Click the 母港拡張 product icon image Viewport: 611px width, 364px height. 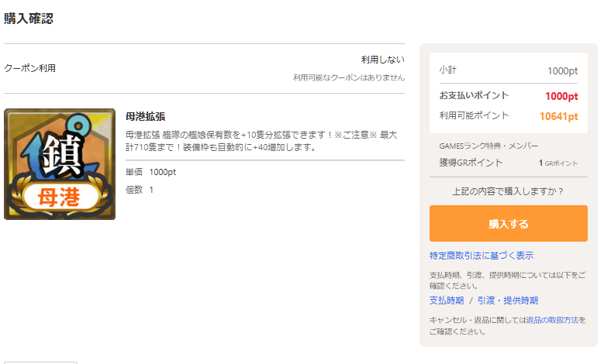click(x=60, y=164)
